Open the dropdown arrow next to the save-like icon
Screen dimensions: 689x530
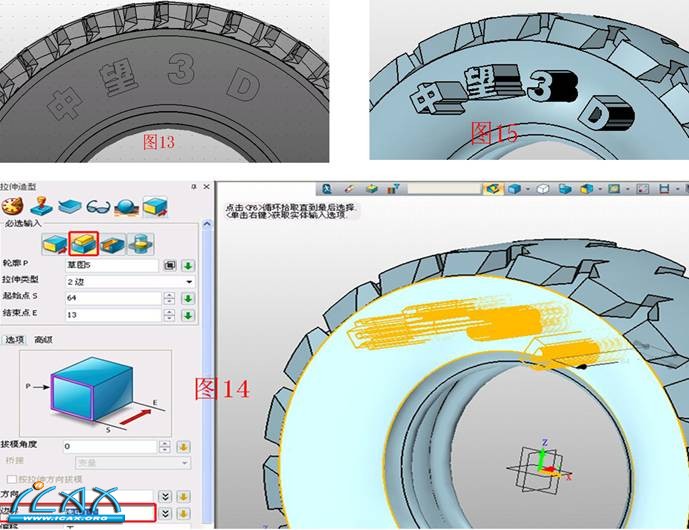point(678,189)
